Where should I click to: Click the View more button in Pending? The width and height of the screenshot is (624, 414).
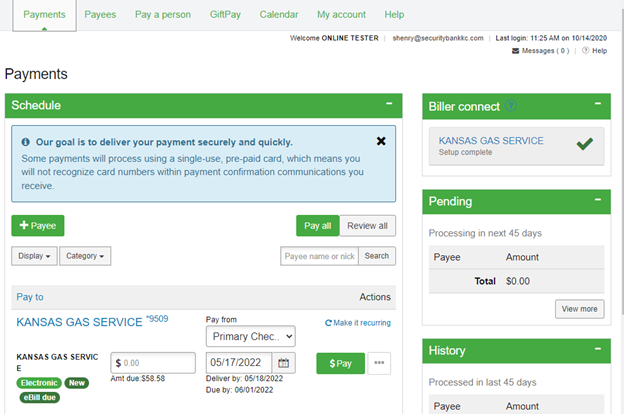pos(579,309)
